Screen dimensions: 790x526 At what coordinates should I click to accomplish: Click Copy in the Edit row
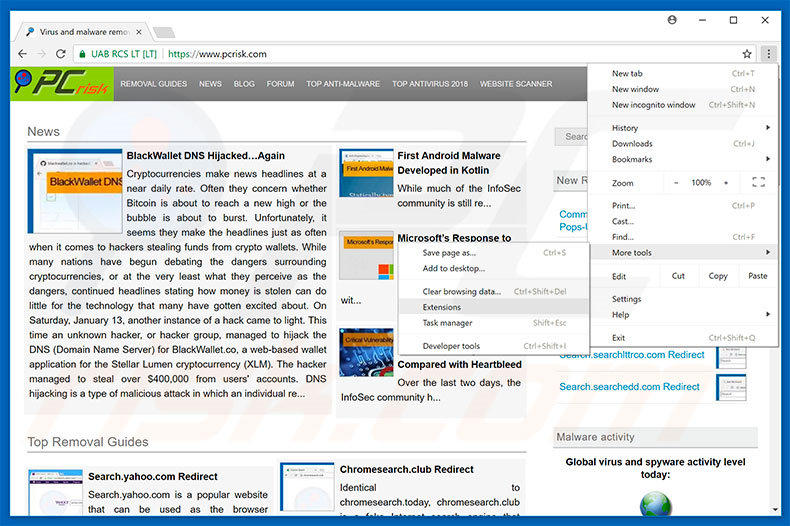click(718, 276)
